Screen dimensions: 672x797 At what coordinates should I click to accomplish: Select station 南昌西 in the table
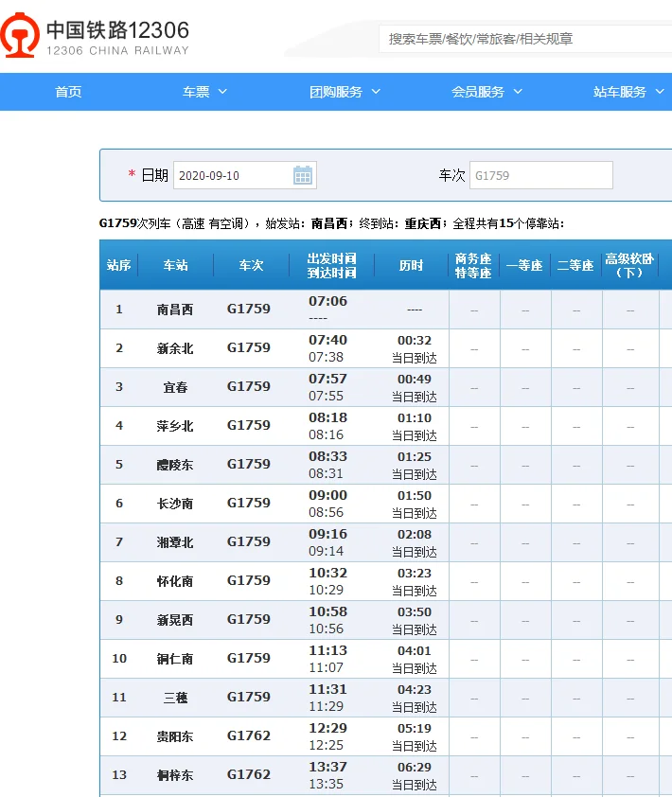(x=175, y=310)
